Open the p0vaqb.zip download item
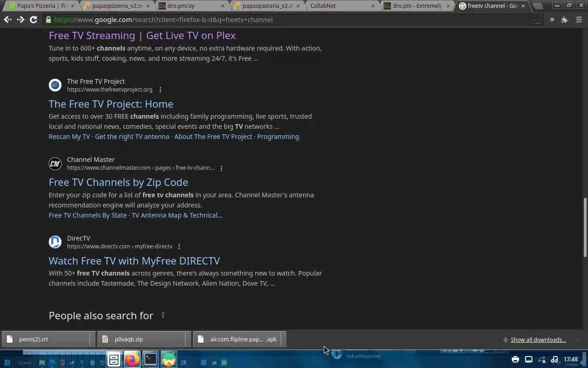The image size is (588, 368). pyautogui.click(x=141, y=339)
